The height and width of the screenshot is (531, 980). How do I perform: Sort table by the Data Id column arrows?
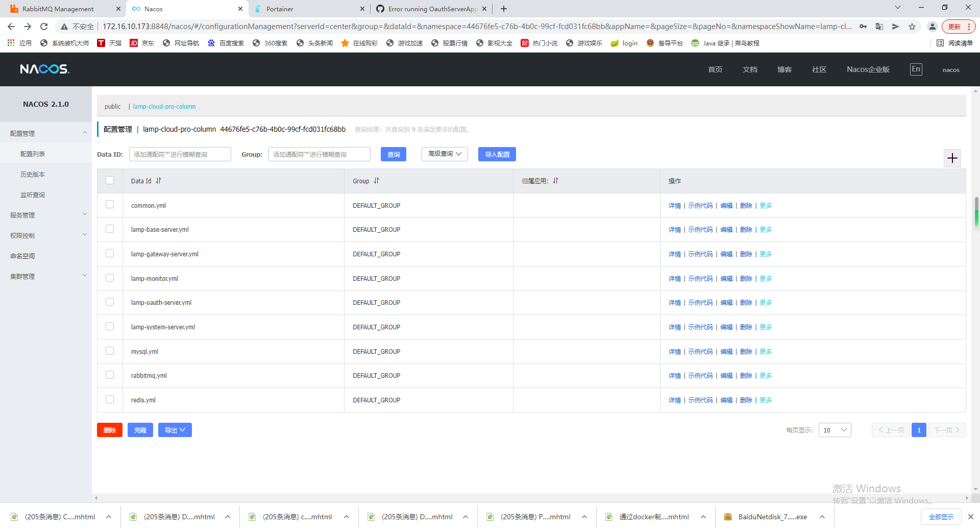(x=158, y=181)
